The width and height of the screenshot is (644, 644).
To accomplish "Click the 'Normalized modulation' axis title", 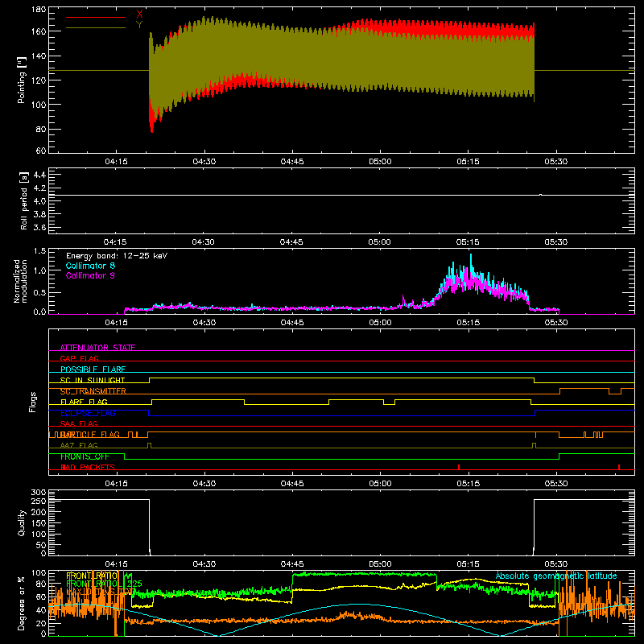I will [20, 281].
